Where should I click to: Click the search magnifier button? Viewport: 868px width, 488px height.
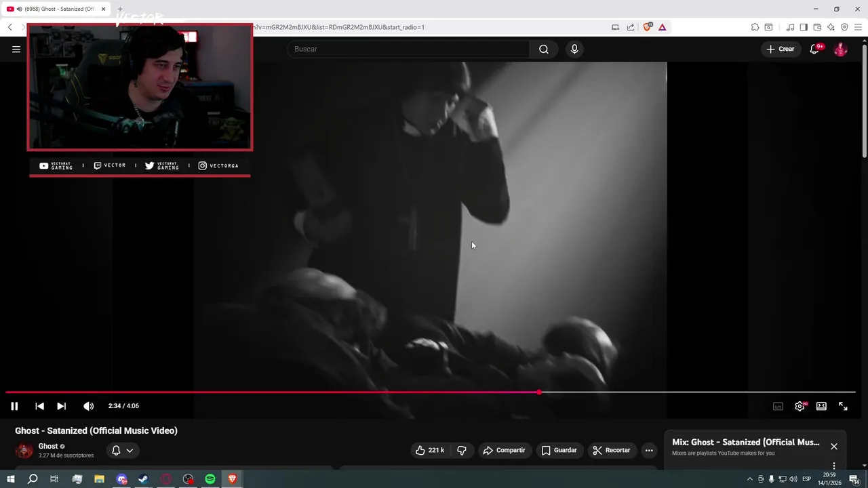tap(544, 49)
